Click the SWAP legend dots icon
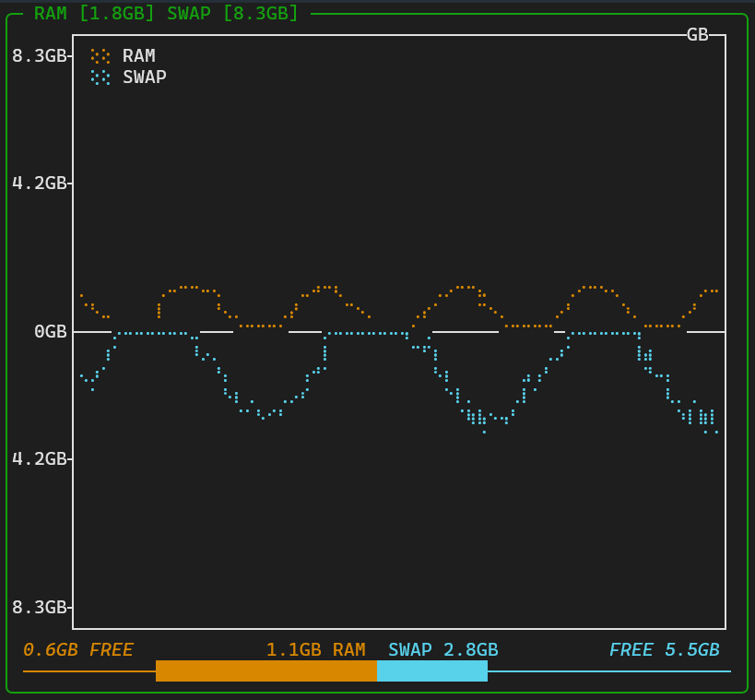 pyautogui.click(x=100, y=77)
